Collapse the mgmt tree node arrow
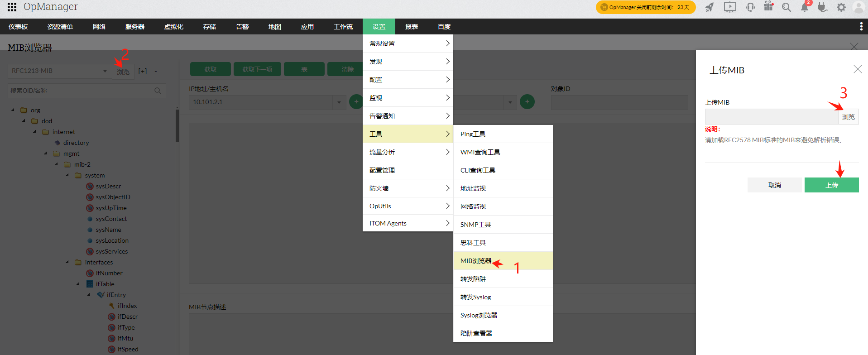The image size is (868, 355). (45, 154)
